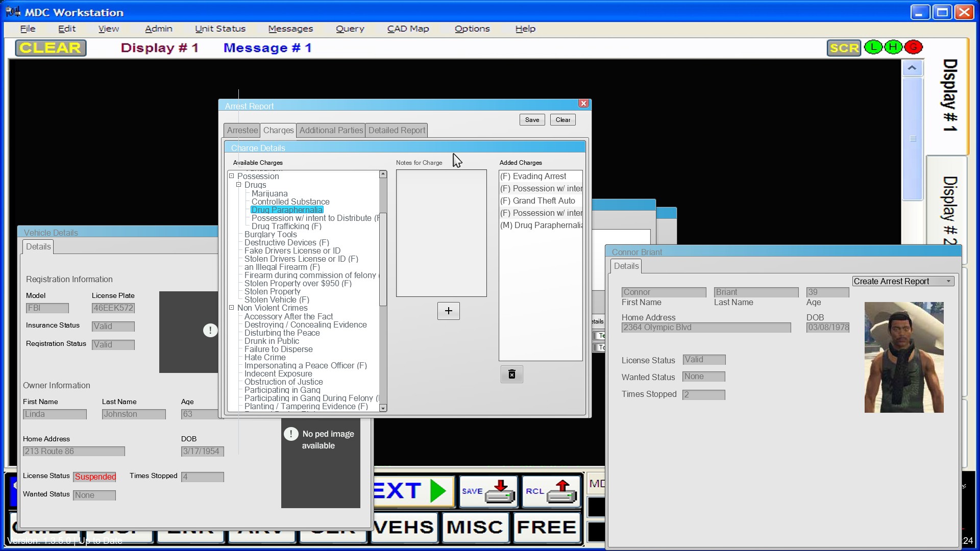Click the red G indicator
The height and width of the screenshot is (551, 980).
click(913, 47)
